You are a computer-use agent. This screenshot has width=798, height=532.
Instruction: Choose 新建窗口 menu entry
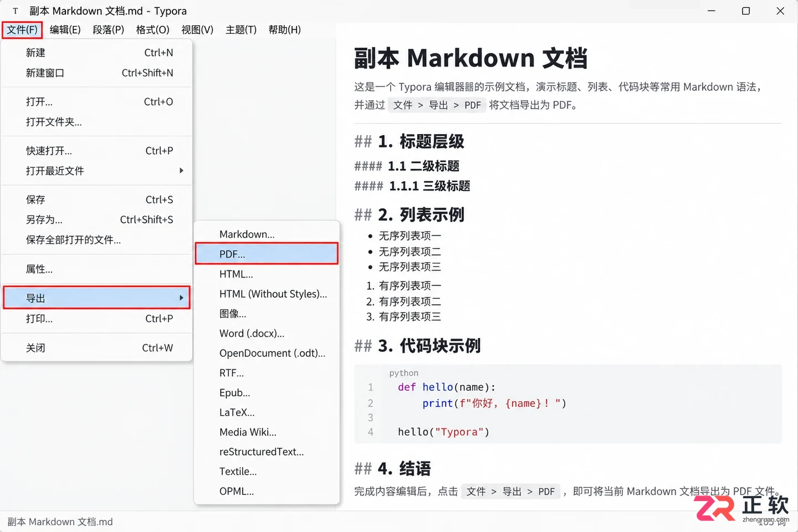pos(97,73)
